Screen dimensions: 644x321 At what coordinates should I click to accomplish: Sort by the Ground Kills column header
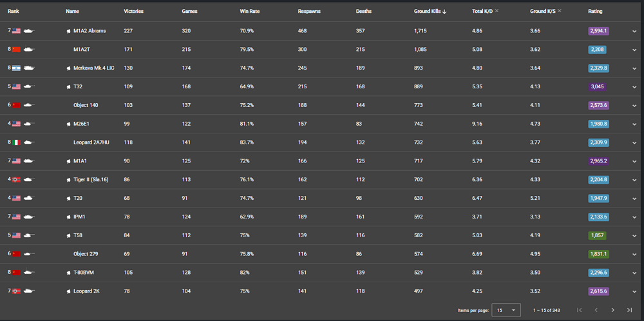[427, 12]
